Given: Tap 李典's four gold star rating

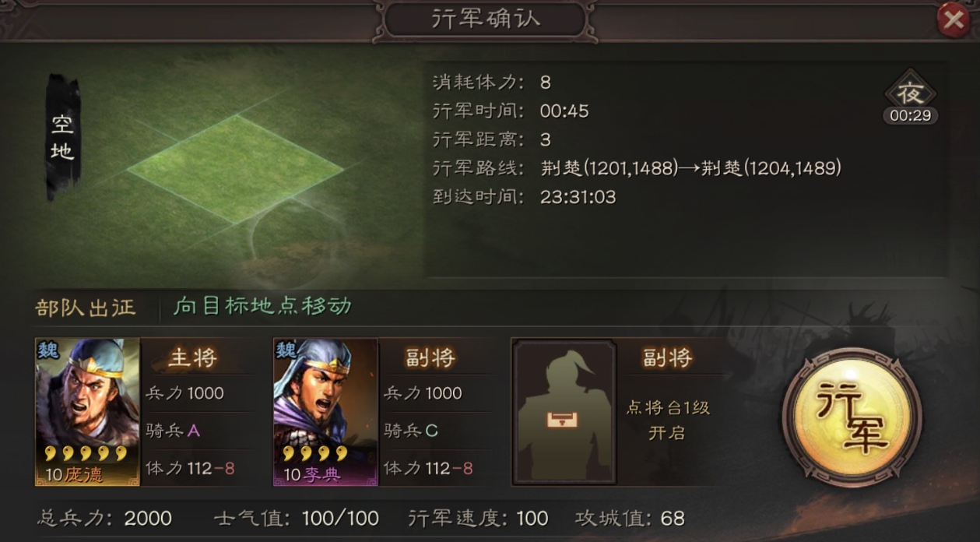Looking at the screenshot, I should (x=314, y=453).
